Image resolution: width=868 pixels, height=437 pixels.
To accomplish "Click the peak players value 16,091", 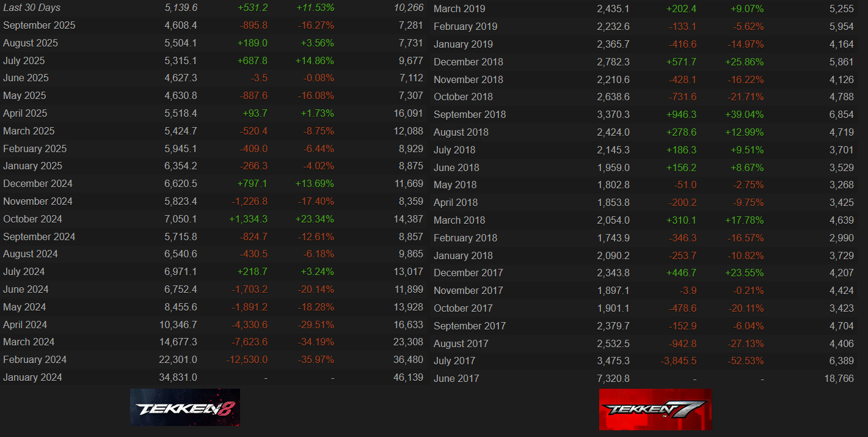I will [408, 113].
